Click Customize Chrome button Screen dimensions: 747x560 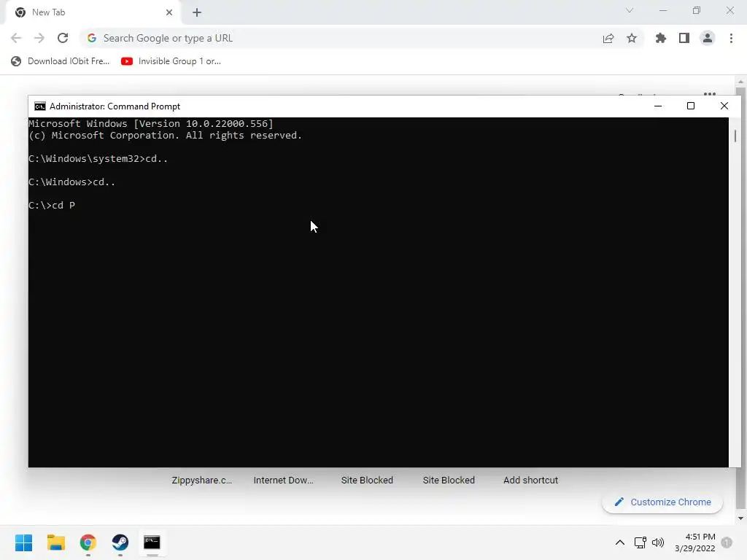(662, 502)
